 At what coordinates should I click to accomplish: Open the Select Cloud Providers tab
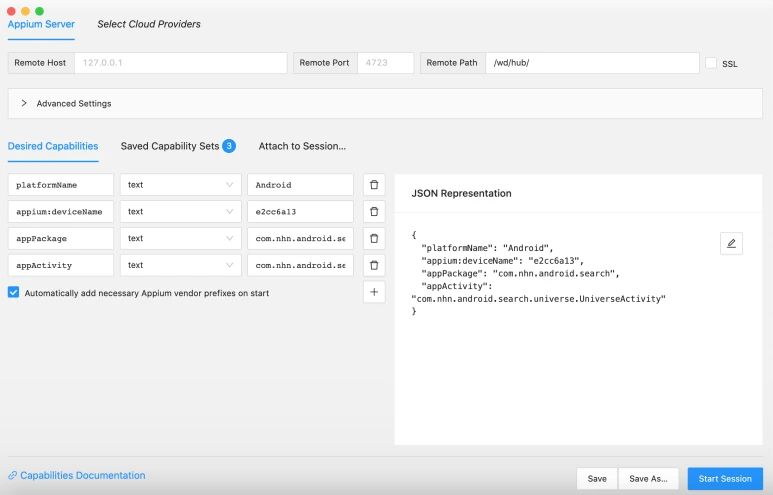[x=149, y=24]
